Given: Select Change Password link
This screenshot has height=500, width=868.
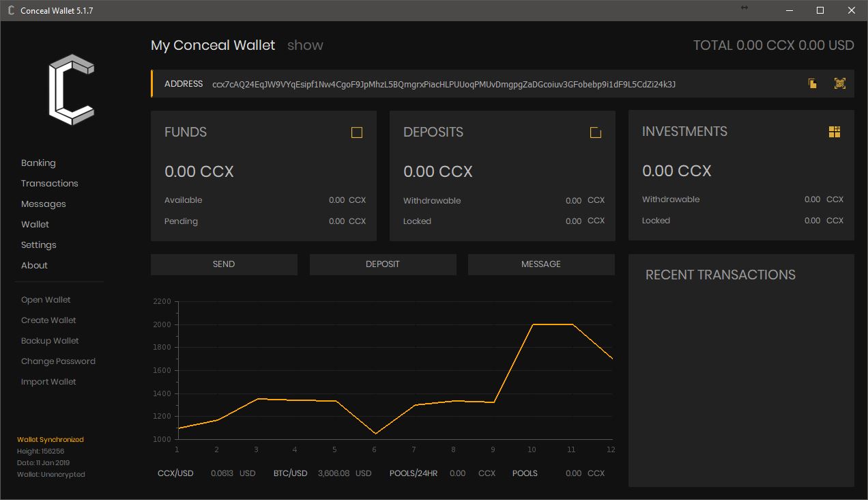Looking at the screenshot, I should tap(58, 361).
